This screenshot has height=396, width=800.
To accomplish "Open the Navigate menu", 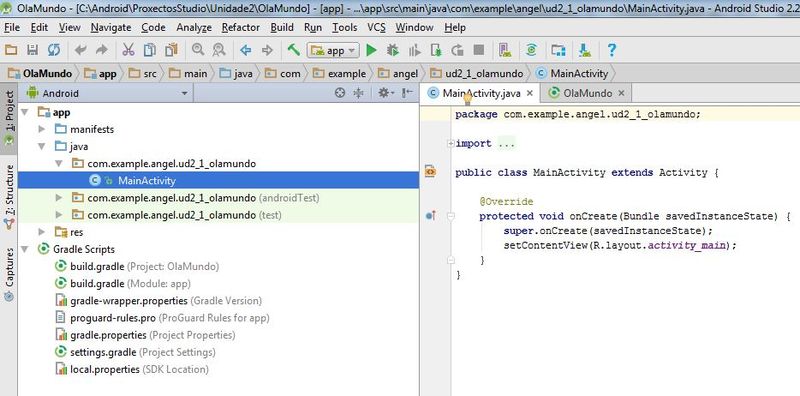I will point(111,28).
